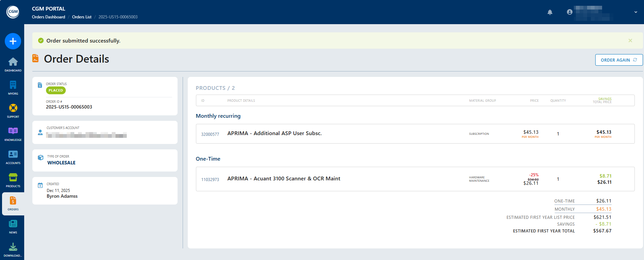Click APRIMA - Acuant 3100 Scanner & OCR Maint
Screen dimensions: 644x260
tap(284, 179)
